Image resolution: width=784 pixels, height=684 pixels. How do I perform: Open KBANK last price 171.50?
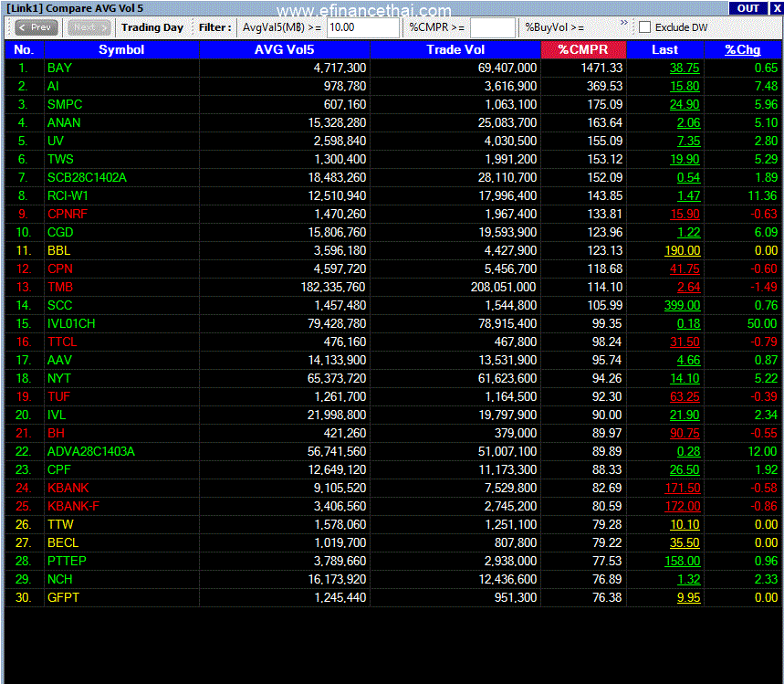683,488
